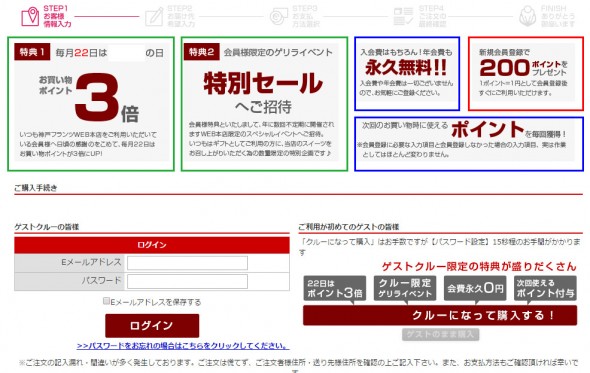The width and height of the screenshot is (590, 373).
Task: Click the ポイントを毎回獲得 banner
Action: coord(469,144)
